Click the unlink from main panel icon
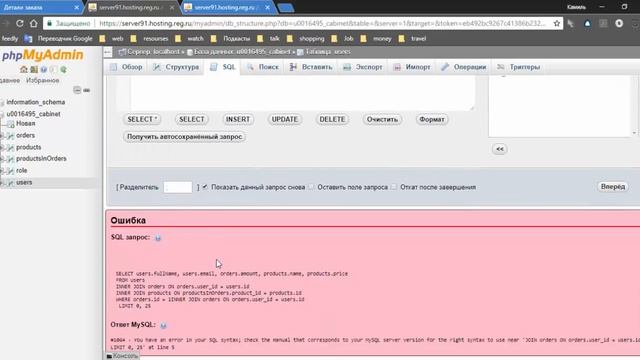Image resolution: width=640 pixels, height=360 pixels. (87, 90)
